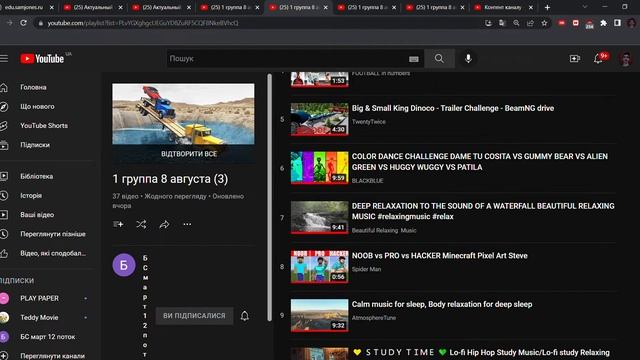This screenshot has width=640, height=360.
Task: Click the STUDY TIME Lo-fi Hip Hop title
Action: click(482, 352)
